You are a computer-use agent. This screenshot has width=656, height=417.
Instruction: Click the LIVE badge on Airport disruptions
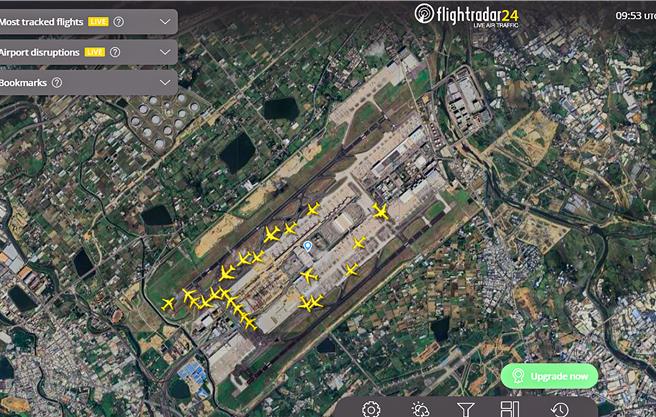click(95, 52)
